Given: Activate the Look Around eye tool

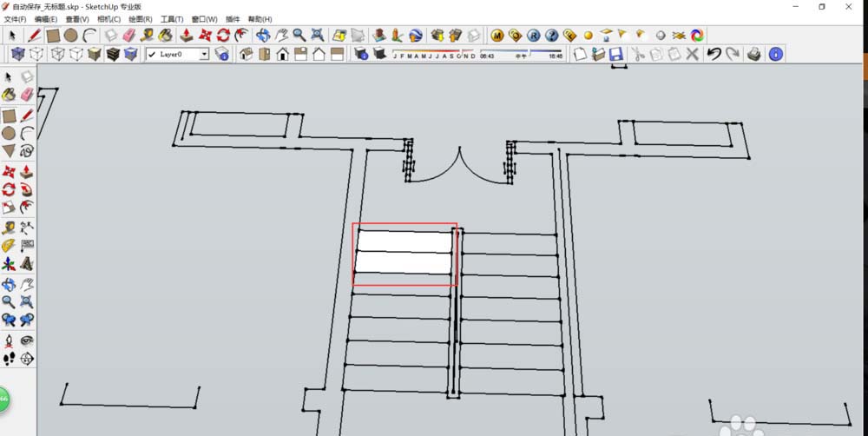Looking at the screenshot, I should click(x=27, y=340).
